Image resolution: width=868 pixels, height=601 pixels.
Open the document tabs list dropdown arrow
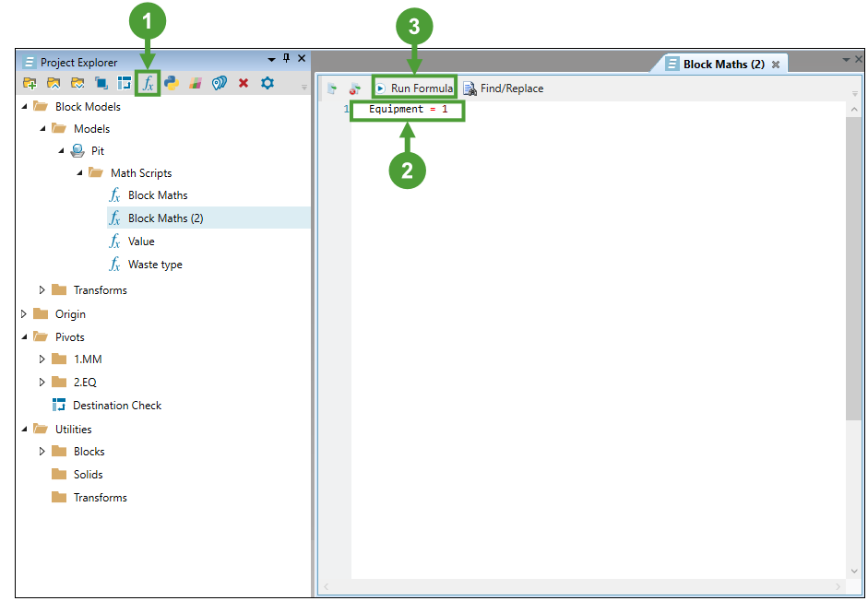[846, 59]
